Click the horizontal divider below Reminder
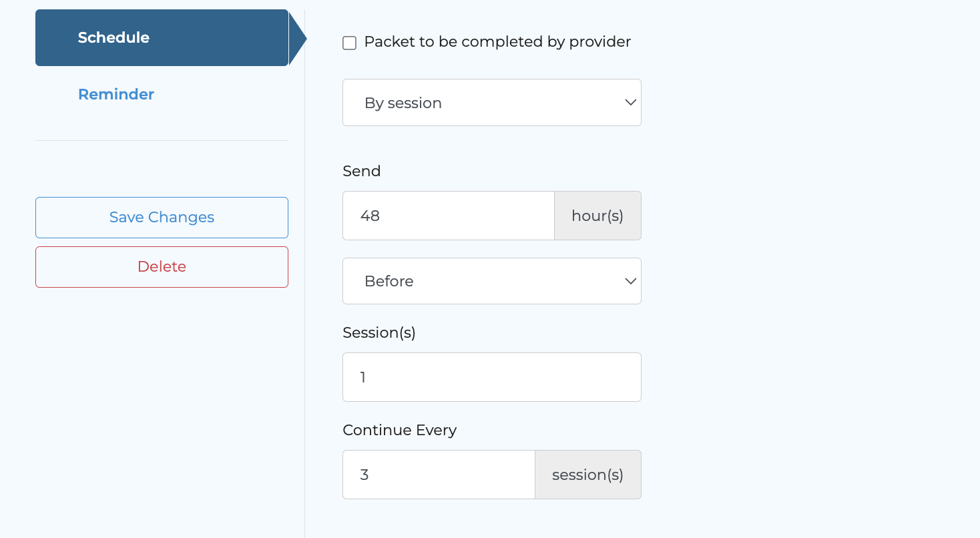This screenshot has height=538, width=980. (162, 141)
